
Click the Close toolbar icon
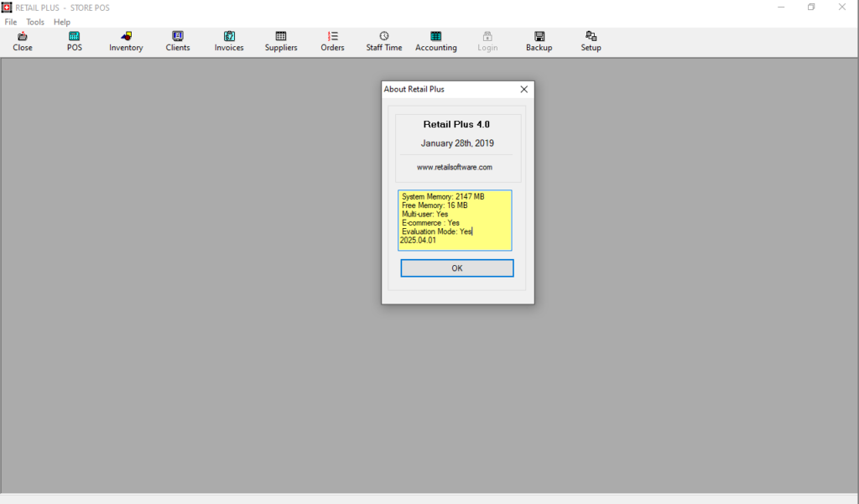pyautogui.click(x=23, y=42)
